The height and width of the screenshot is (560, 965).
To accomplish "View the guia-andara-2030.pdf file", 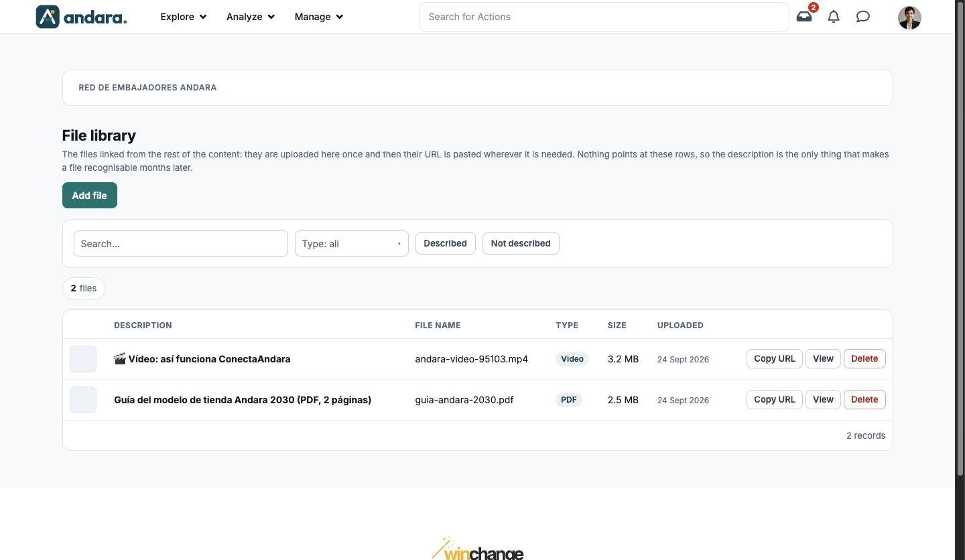I will (x=823, y=399).
